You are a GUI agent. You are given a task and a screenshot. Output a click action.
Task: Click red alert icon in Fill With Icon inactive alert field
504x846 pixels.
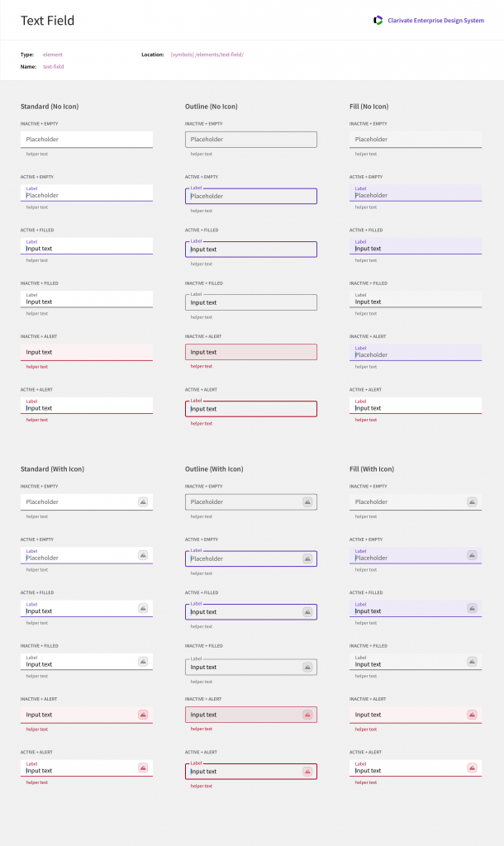click(472, 715)
